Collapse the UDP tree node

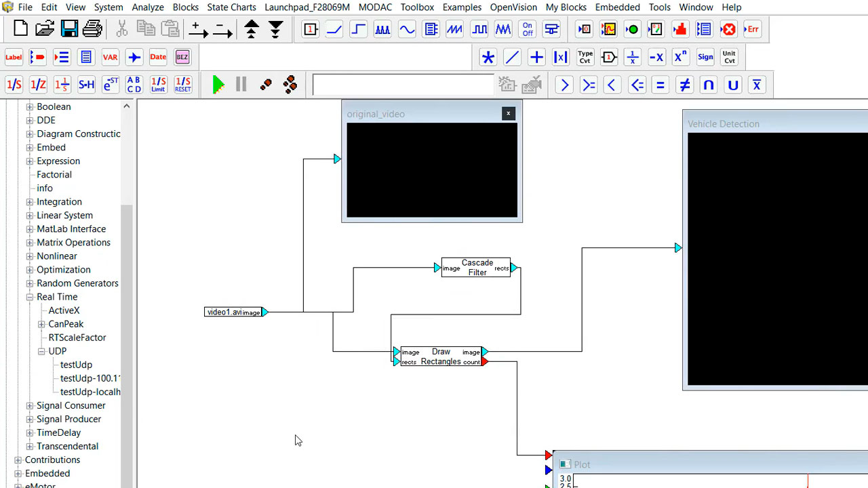click(41, 351)
